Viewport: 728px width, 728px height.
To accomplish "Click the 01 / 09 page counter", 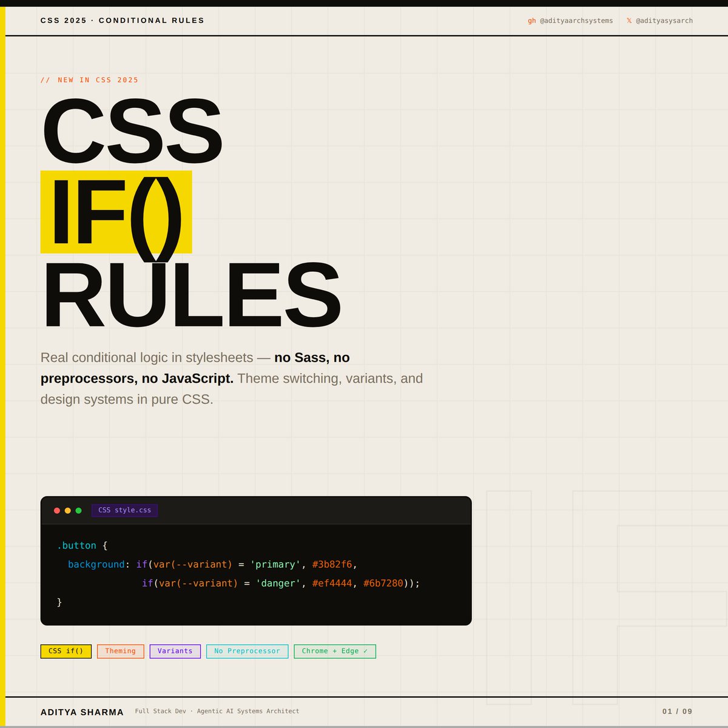I will (677, 712).
